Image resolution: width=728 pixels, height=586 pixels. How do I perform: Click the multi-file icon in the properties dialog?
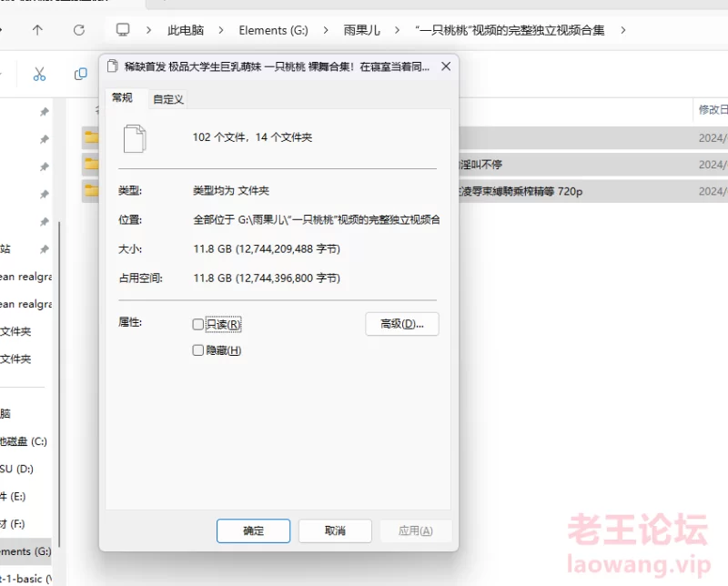pyautogui.click(x=135, y=138)
